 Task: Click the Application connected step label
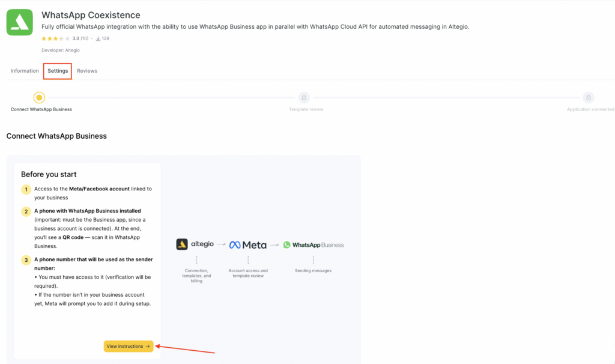coord(590,109)
